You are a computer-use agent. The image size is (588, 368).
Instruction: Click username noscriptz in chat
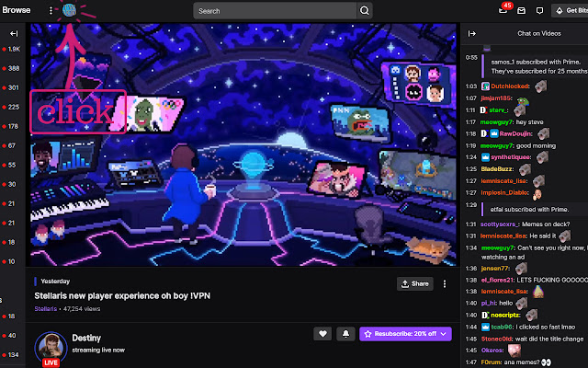point(504,315)
